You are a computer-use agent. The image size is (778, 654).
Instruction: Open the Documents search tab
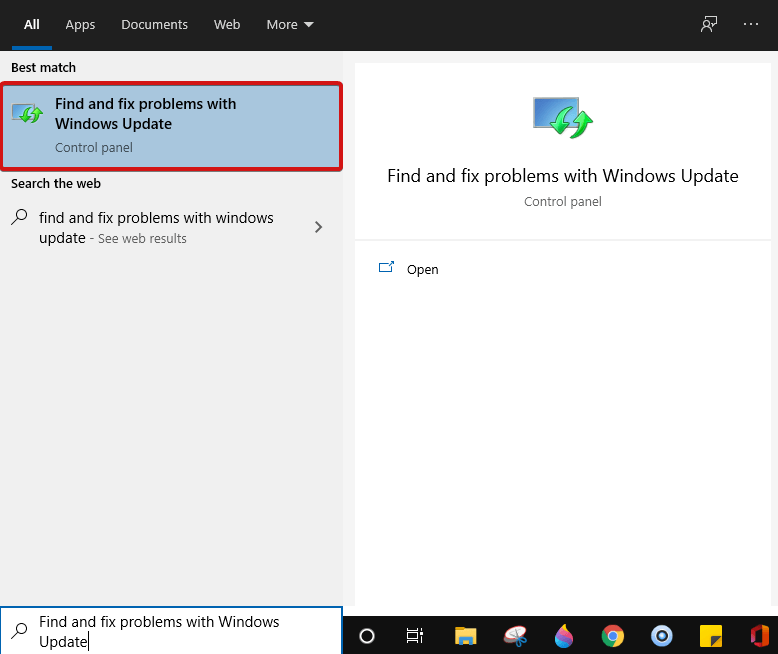pos(154,24)
